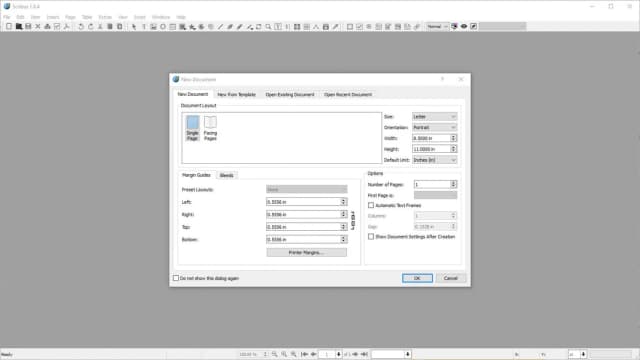This screenshot has width=640, height=360.
Task: Click the Undo toolbar icon
Action: tap(81, 27)
